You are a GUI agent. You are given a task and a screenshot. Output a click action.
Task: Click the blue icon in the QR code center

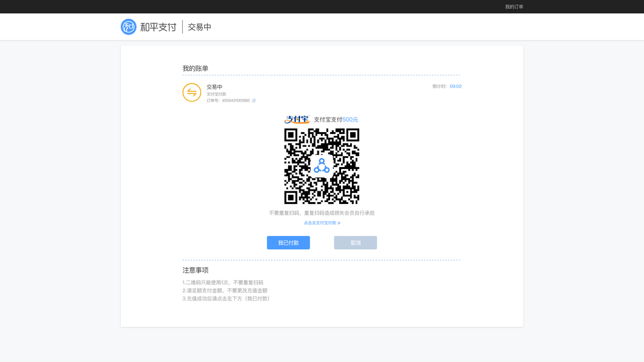pyautogui.click(x=322, y=166)
